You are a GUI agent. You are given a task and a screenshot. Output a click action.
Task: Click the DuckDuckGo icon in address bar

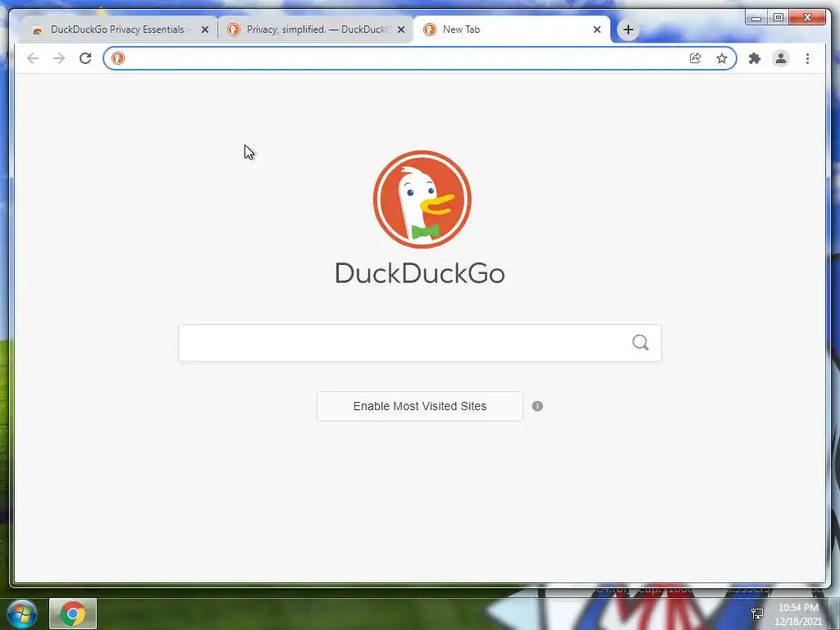118,58
